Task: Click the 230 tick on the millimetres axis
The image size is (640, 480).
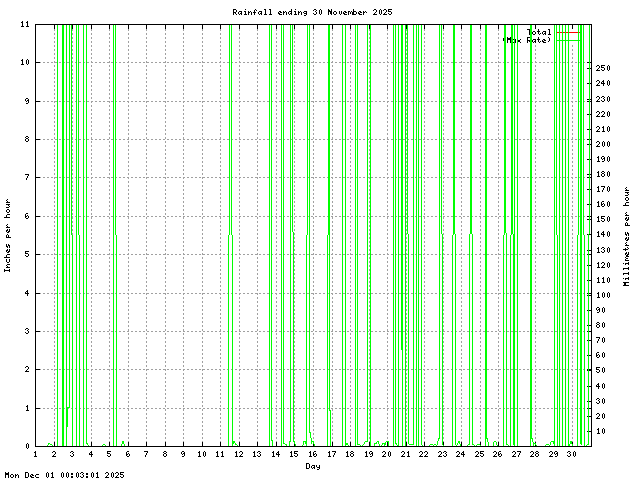Action: coord(603,99)
